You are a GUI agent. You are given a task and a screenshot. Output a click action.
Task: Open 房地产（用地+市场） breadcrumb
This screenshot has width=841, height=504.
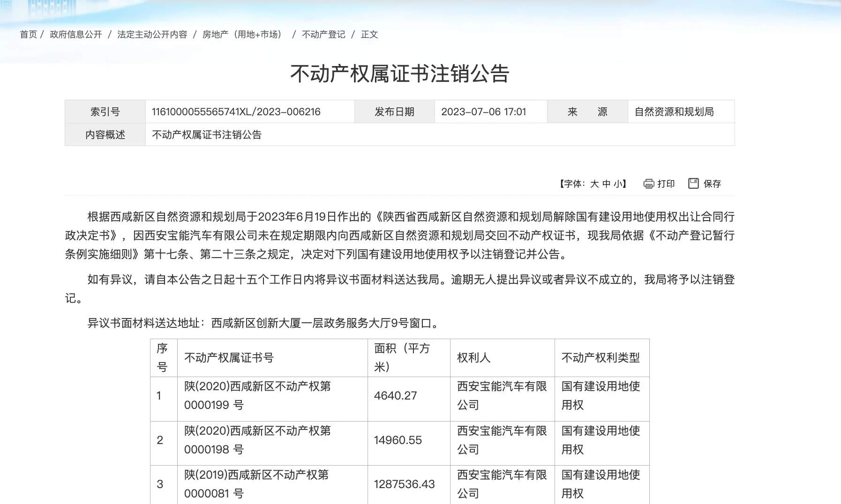point(244,34)
